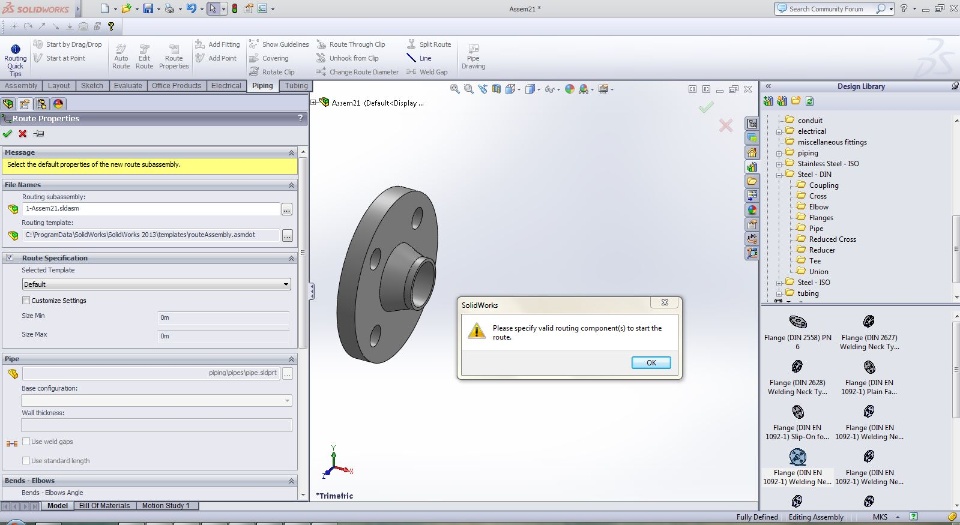Click green confirmation corner checkmark in viewport
The image size is (960, 525).
[706, 108]
